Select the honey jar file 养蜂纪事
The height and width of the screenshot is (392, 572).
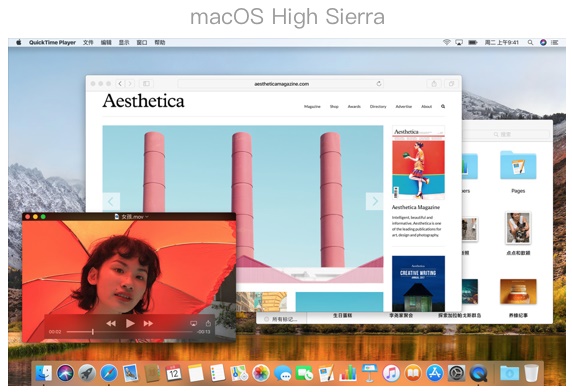518,292
